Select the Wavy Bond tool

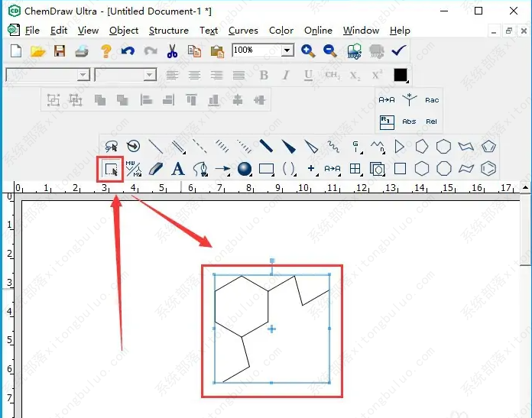coord(333,147)
